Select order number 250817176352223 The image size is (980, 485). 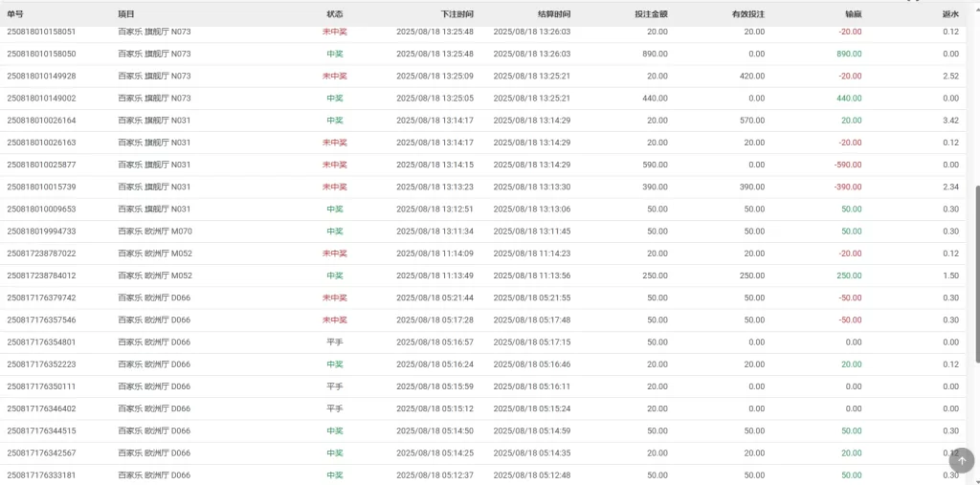pyautogui.click(x=42, y=364)
